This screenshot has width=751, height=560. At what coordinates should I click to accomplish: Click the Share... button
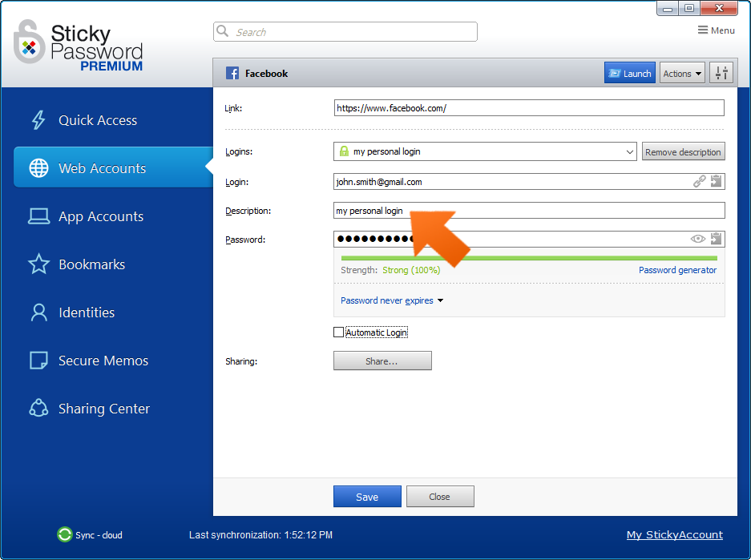coord(382,361)
